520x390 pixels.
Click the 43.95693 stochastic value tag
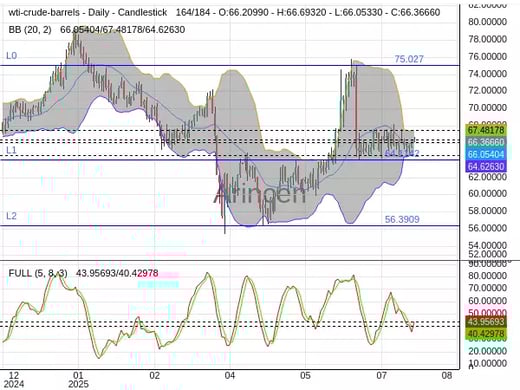click(x=486, y=322)
